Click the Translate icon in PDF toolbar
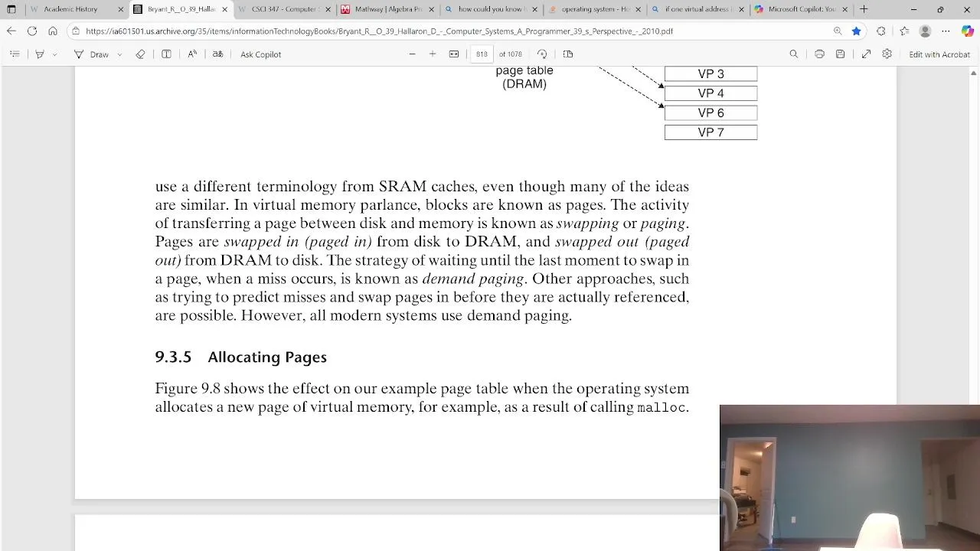This screenshot has width=980, height=551. click(217, 54)
